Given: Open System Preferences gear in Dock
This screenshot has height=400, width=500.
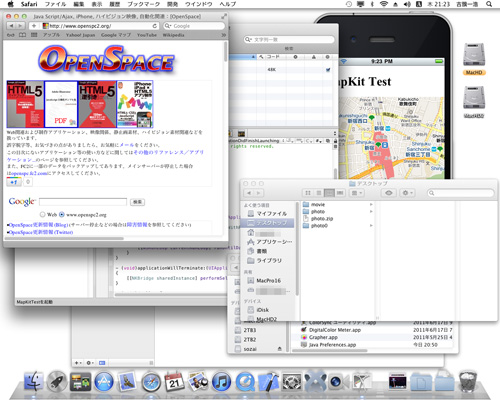Looking at the screenshot, I should [292, 382].
